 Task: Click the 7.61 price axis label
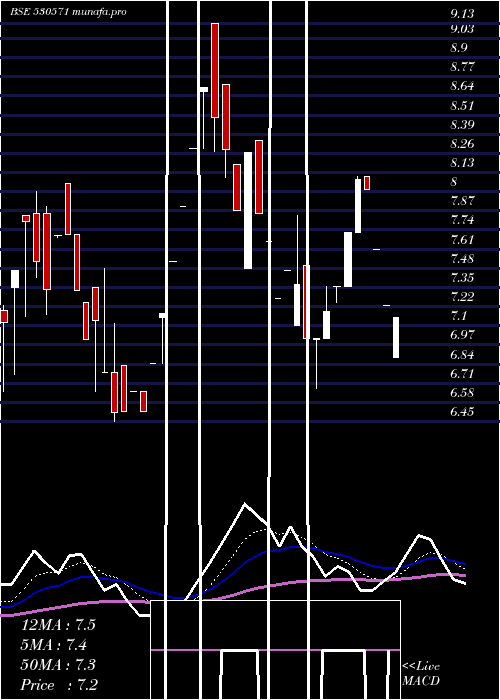point(462,239)
